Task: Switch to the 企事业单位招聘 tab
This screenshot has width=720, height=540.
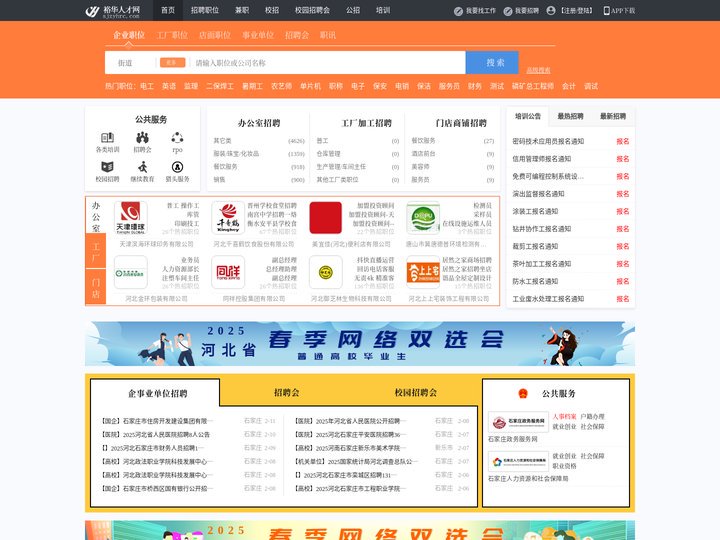Action: (x=157, y=394)
